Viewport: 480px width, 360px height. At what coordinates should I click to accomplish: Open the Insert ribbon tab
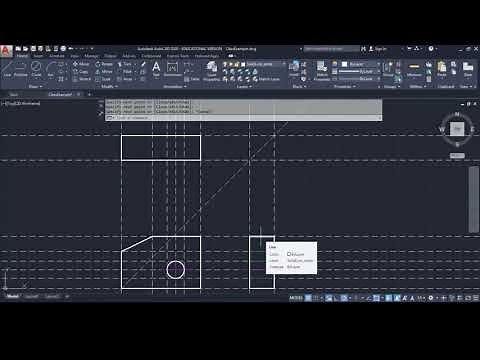tap(38, 56)
